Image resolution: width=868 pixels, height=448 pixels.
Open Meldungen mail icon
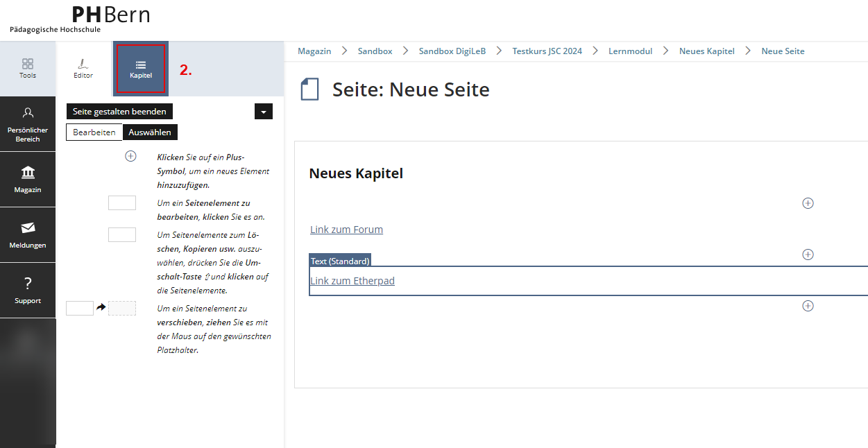28,235
